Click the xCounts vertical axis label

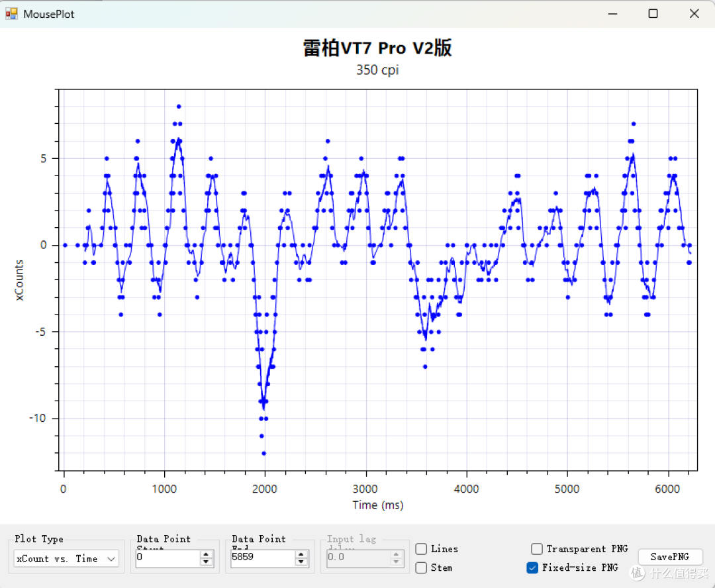point(19,280)
